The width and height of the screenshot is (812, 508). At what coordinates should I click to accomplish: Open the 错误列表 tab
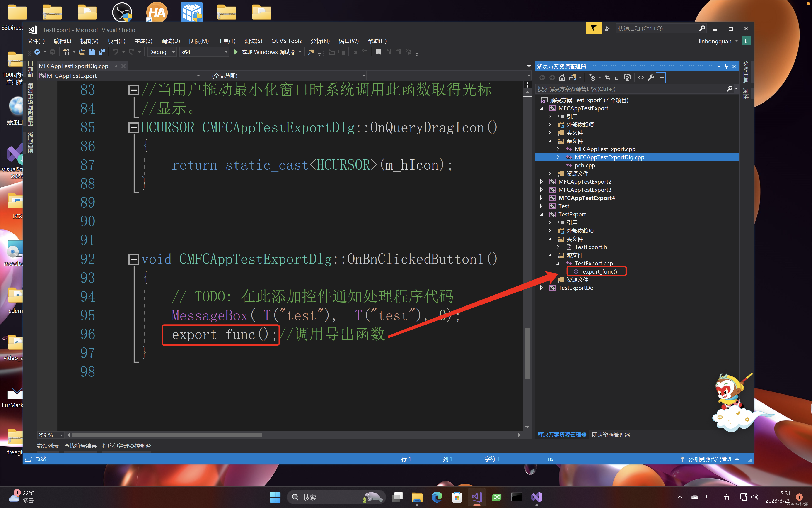(48, 446)
